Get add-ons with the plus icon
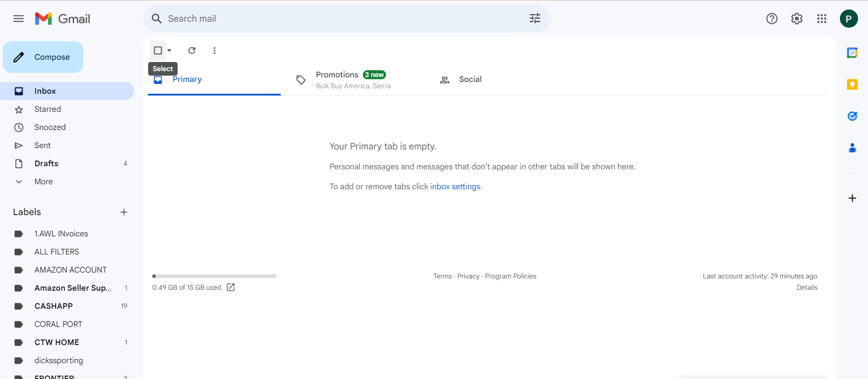 tap(852, 198)
